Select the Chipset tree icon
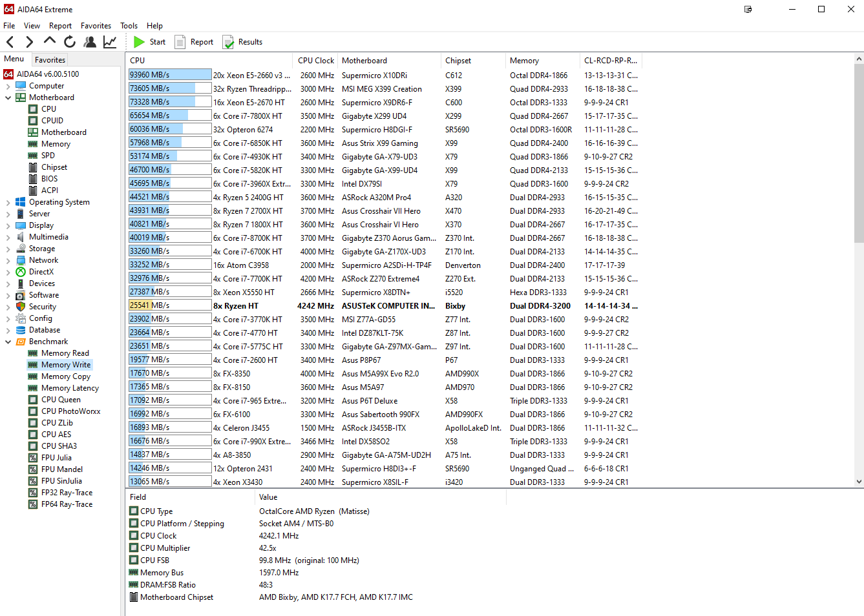 click(33, 167)
